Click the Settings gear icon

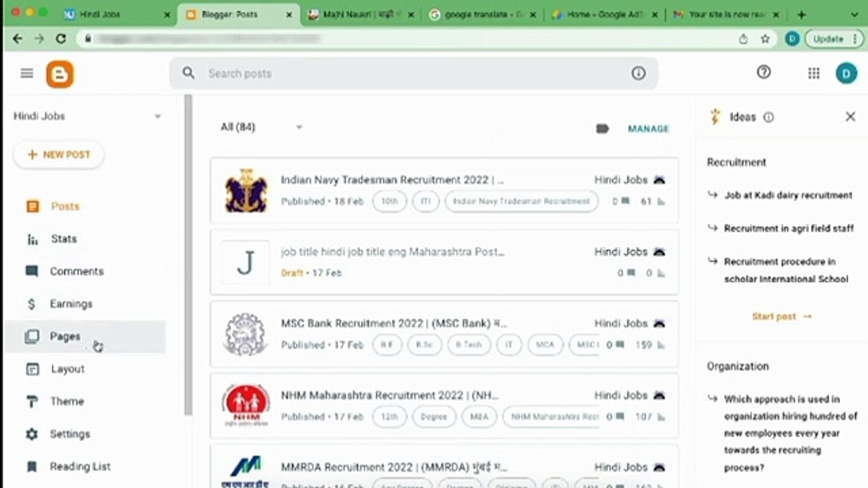[32, 434]
